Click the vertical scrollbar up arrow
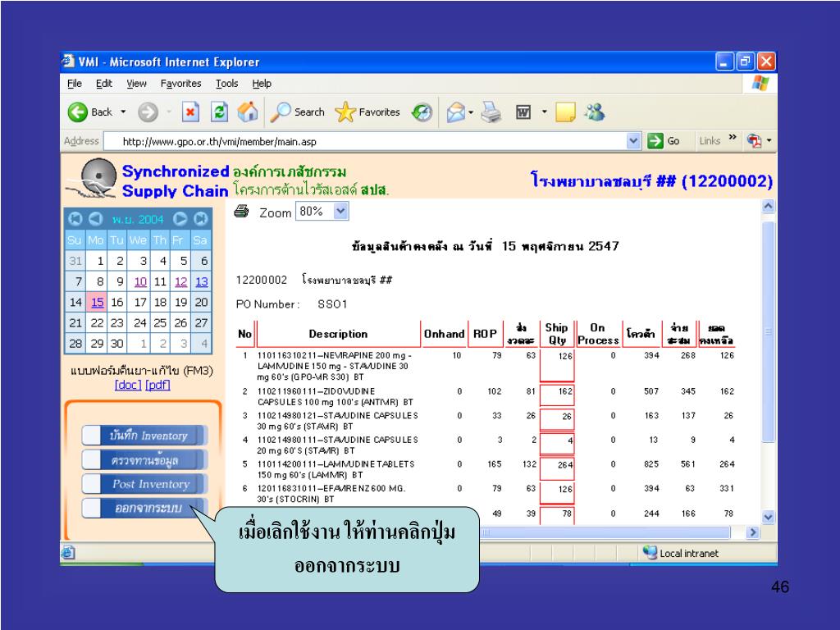The width and height of the screenshot is (840, 630). click(768, 206)
